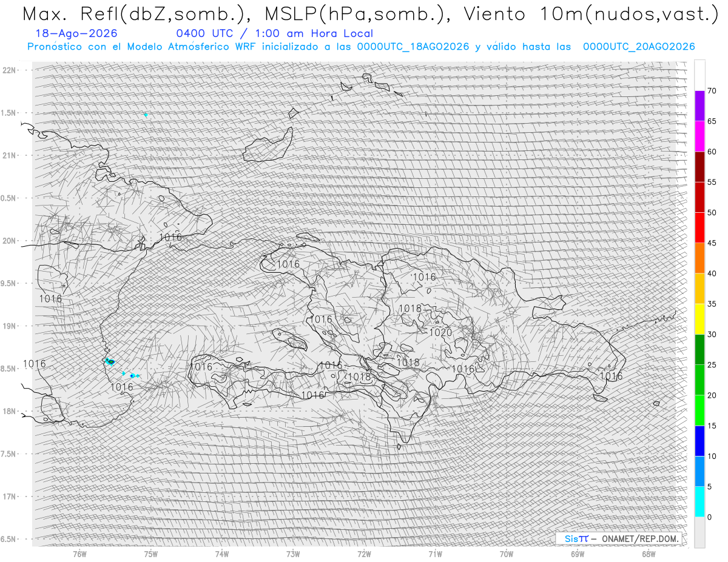Select the colorbar tick value "60"
728x562 pixels.
point(712,152)
